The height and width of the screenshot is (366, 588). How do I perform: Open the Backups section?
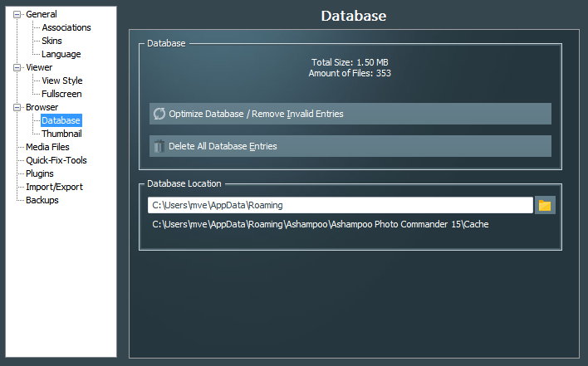[x=42, y=200]
